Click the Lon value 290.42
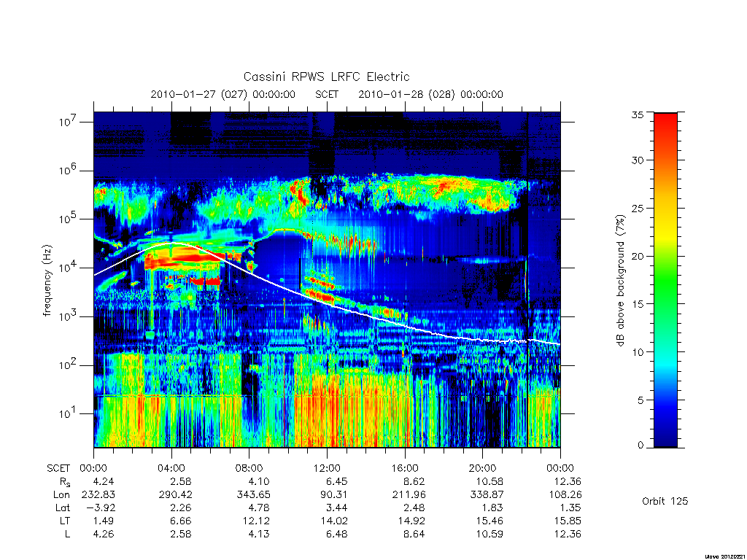 coord(175,495)
